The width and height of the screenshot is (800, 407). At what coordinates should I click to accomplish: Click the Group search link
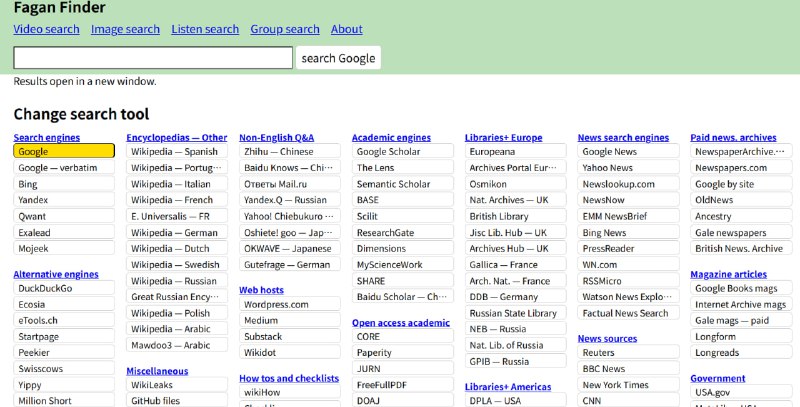click(285, 29)
